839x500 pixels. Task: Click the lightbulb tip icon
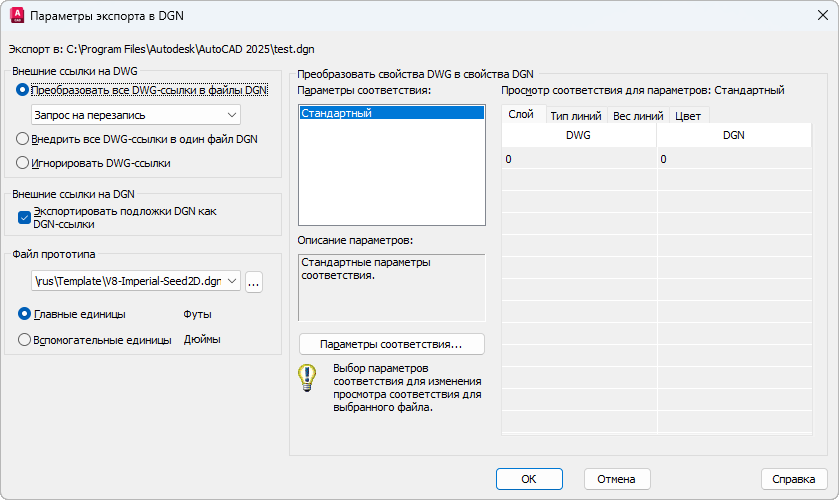(x=307, y=379)
